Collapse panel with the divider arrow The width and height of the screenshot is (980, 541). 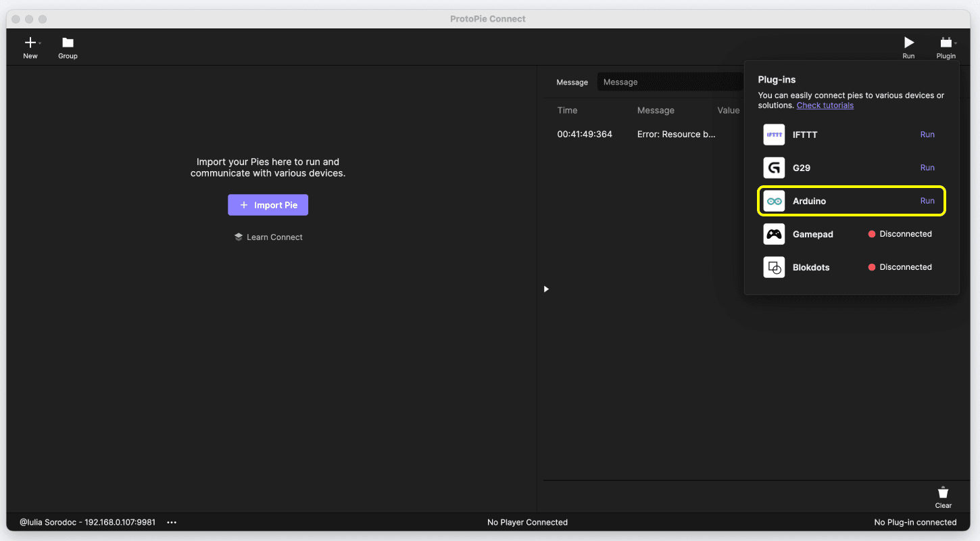point(546,289)
